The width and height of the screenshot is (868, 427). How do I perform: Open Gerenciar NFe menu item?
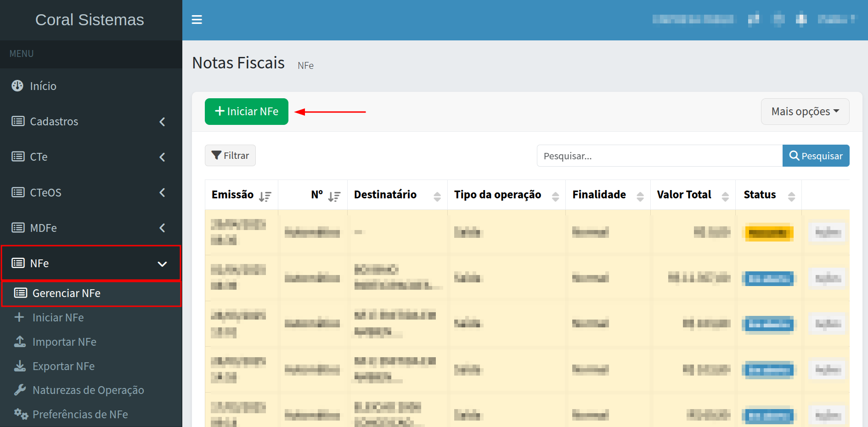[x=67, y=293]
